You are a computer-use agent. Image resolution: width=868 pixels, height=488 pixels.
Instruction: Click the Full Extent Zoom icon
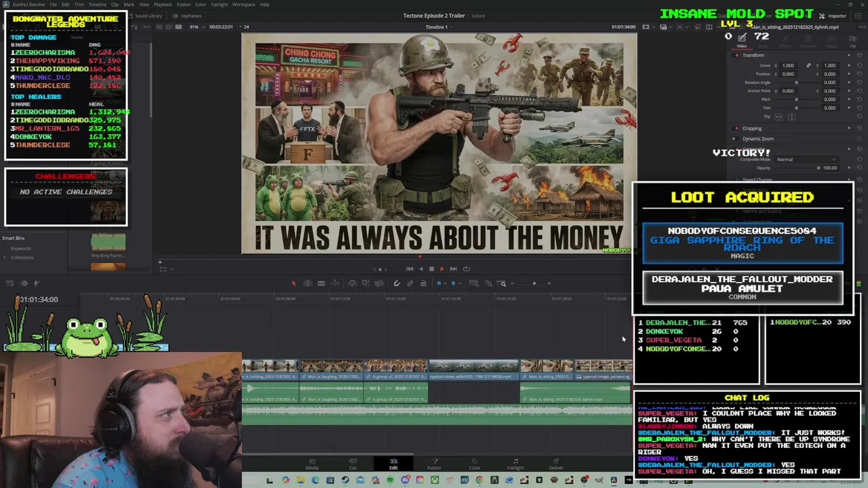coord(474,283)
